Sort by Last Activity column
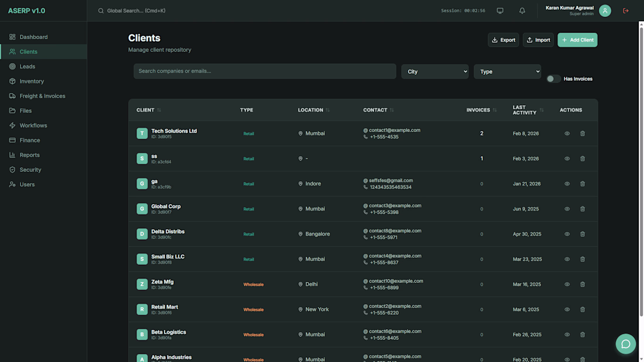644x362 pixels. (542, 110)
